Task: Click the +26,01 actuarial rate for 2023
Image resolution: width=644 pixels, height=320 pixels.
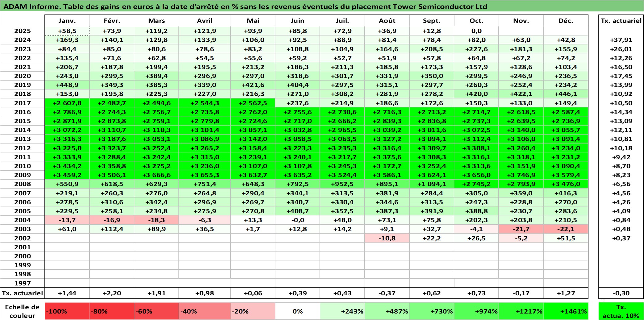Action: point(621,49)
